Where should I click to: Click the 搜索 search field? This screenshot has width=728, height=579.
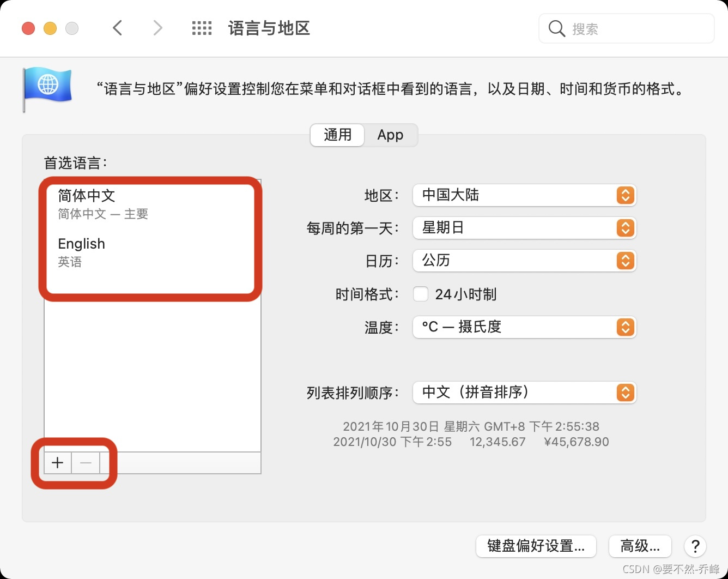627,28
